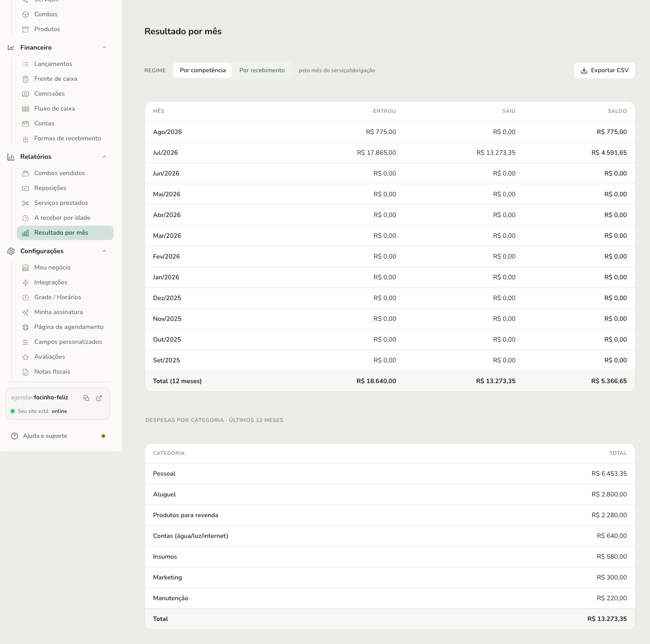Click the Contas wallet icon

(26, 124)
